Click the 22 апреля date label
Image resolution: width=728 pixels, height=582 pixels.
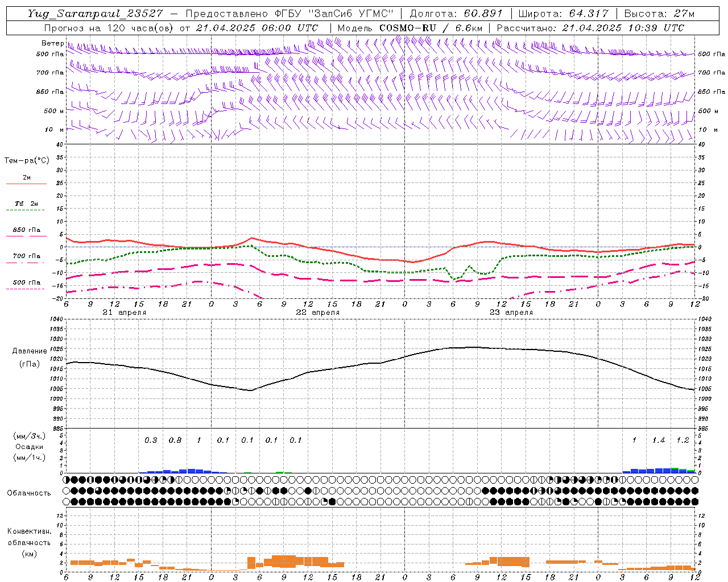point(318,313)
